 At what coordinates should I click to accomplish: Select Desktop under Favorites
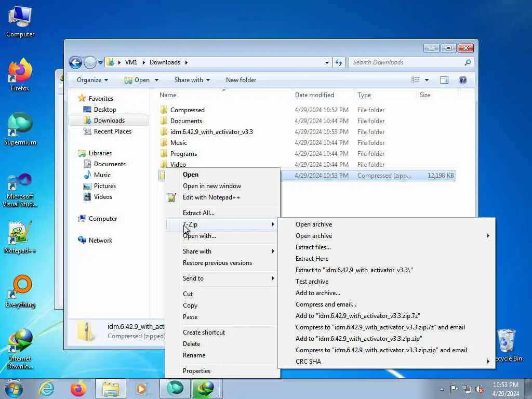point(105,110)
